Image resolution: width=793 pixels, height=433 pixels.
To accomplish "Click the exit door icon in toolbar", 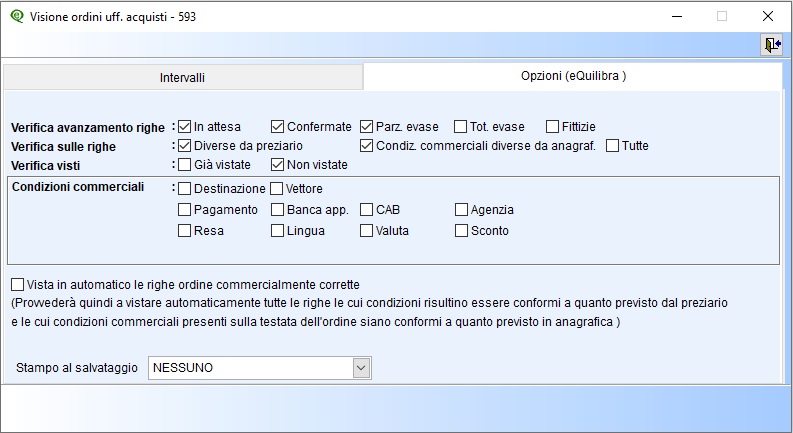I will point(772,45).
